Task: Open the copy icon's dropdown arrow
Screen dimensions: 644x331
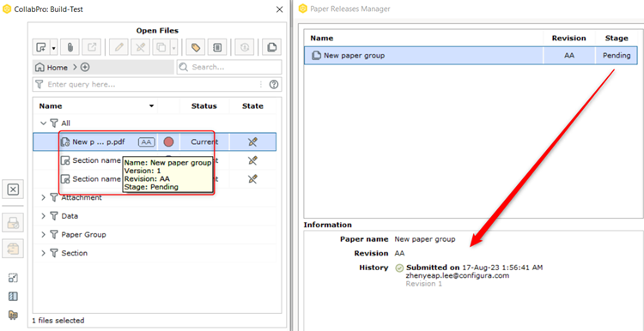Action: pyautogui.click(x=173, y=47)
